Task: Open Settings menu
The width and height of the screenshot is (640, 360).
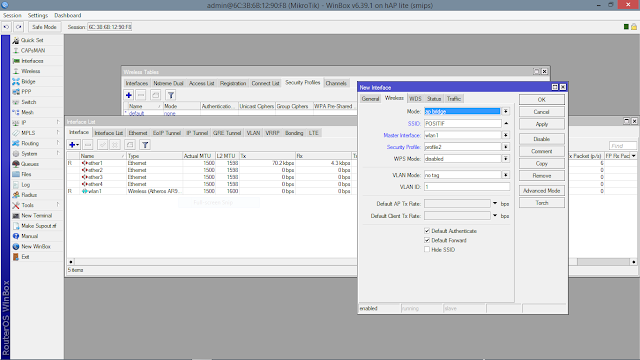Action: (38, 15)
